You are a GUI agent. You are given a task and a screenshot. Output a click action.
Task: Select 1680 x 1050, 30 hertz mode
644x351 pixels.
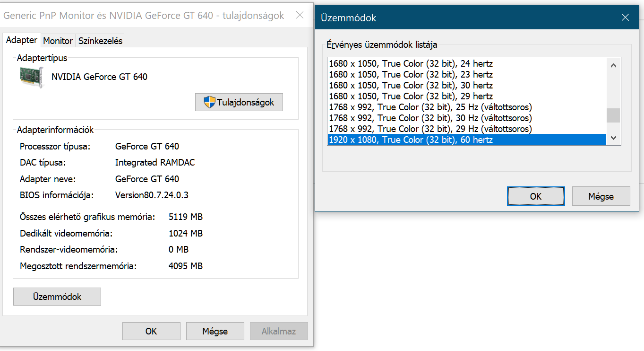pyautogui.click(x=467, y=85)
